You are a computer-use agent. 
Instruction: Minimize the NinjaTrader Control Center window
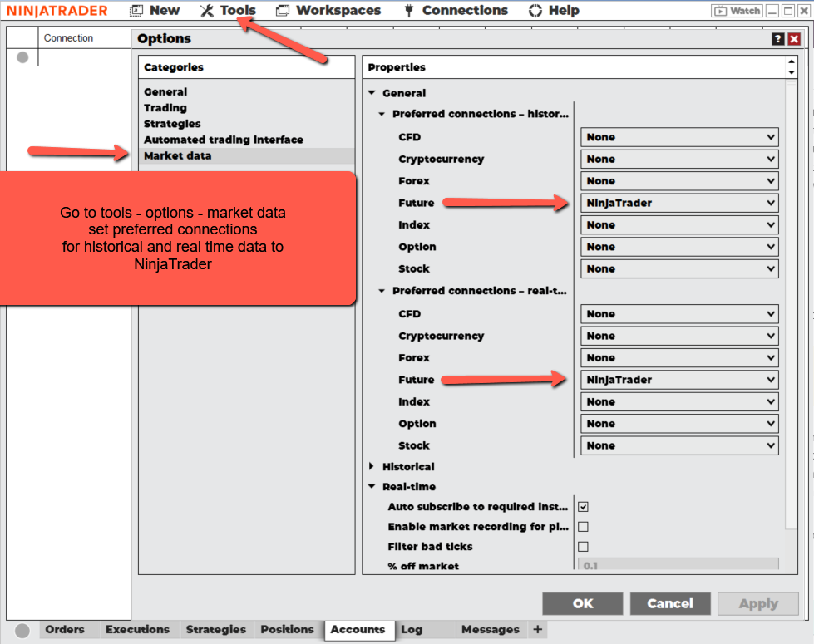pyautogui.click(x=772, y=11)
